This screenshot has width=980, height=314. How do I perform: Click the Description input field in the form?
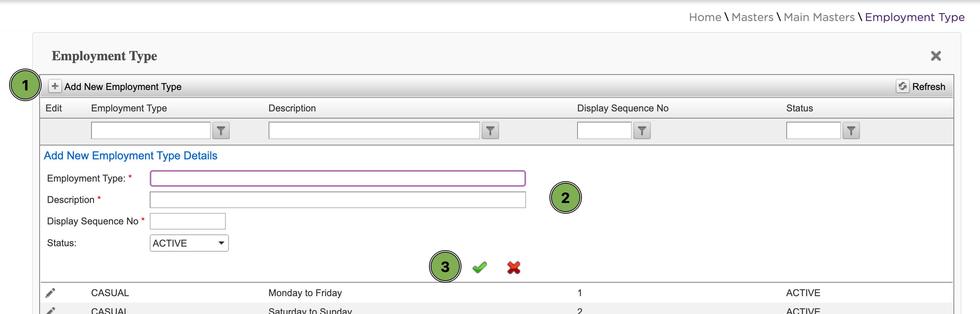pos(337,200)
